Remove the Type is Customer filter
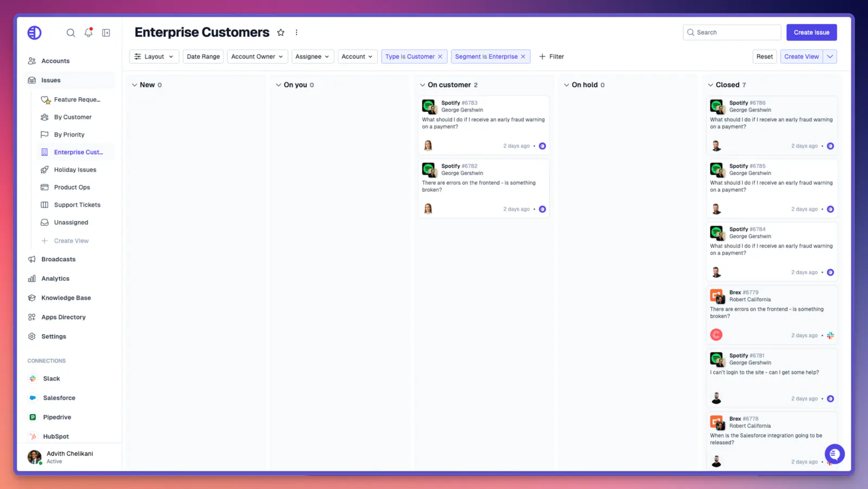This screenshot has height=489, width=868. (440, 56)
